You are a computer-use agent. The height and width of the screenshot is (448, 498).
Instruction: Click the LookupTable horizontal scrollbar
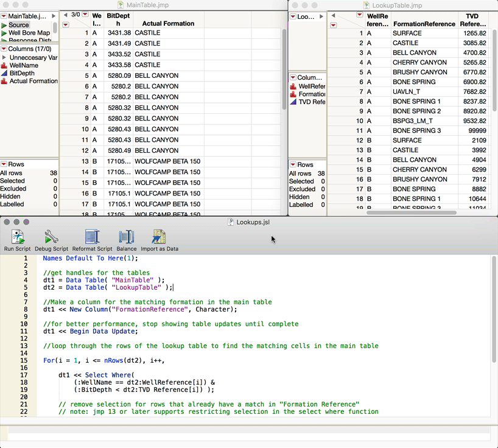411,212
